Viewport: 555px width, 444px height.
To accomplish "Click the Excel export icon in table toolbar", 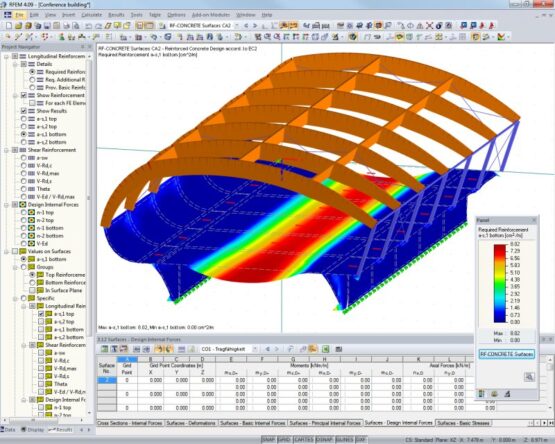I will click(x=325, y=349).
